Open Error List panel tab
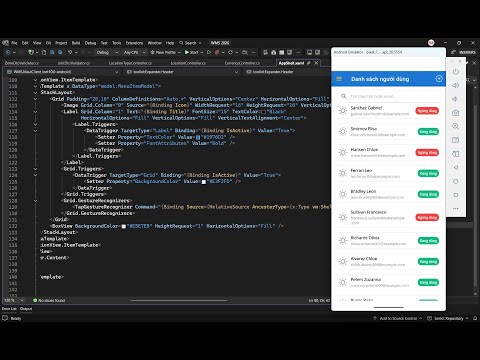Viewport: 480px width, 360px height. tap(9, 309)
